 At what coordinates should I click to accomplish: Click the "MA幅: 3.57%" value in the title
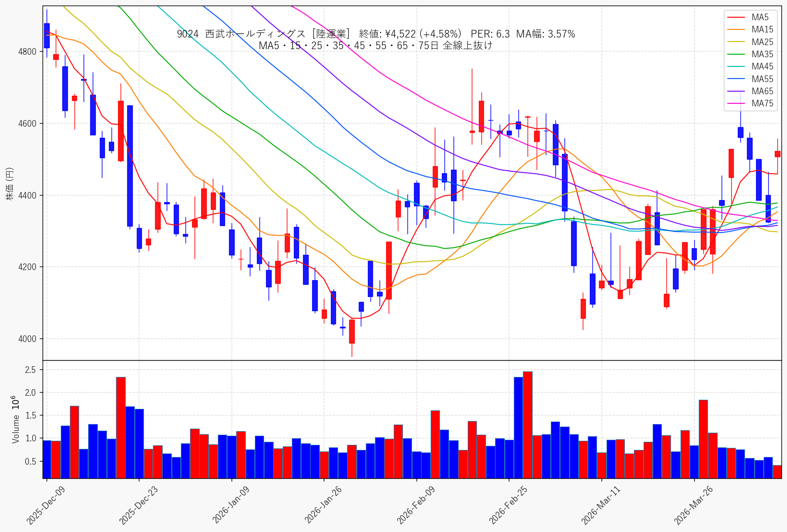coord(546,34)
